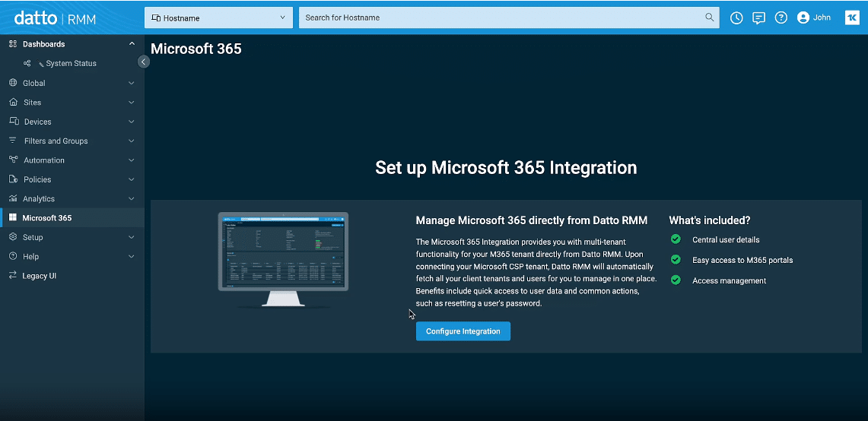Collapse the Dashboards section chevron
The width and height of the screenshot is (868, 421).
tap(132, 44)
